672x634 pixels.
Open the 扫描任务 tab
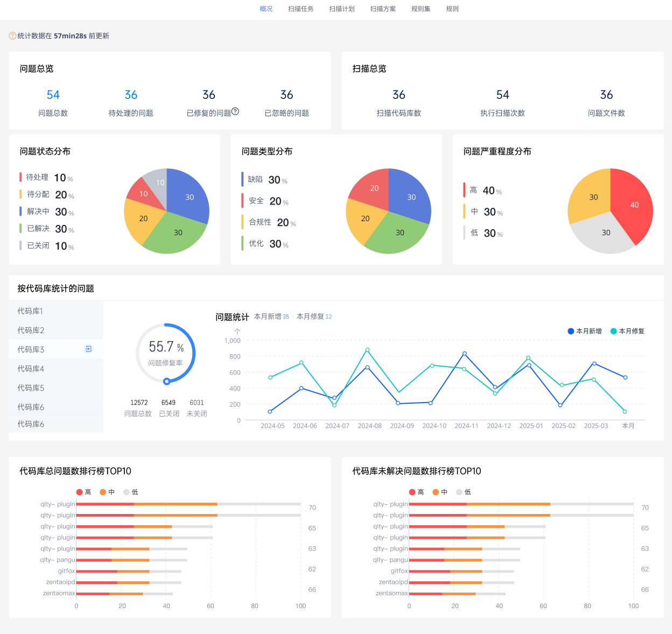300,9
